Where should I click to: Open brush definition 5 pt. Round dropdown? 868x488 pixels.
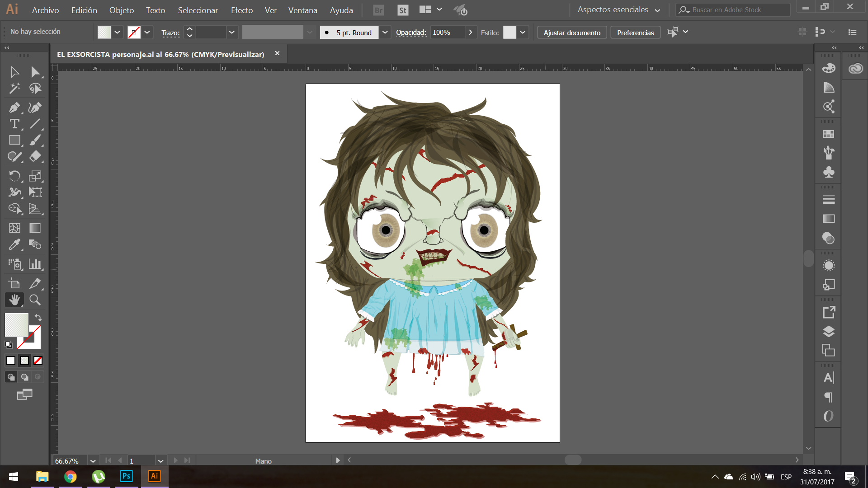[x=385, y=32]
